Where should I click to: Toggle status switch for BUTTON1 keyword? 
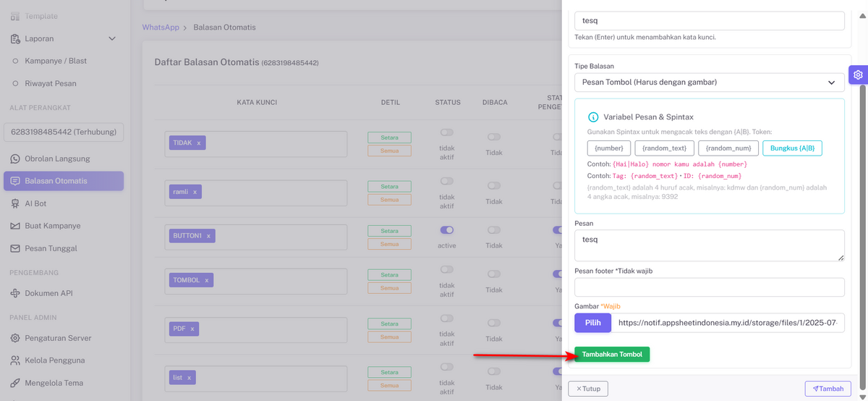(447, 230)
